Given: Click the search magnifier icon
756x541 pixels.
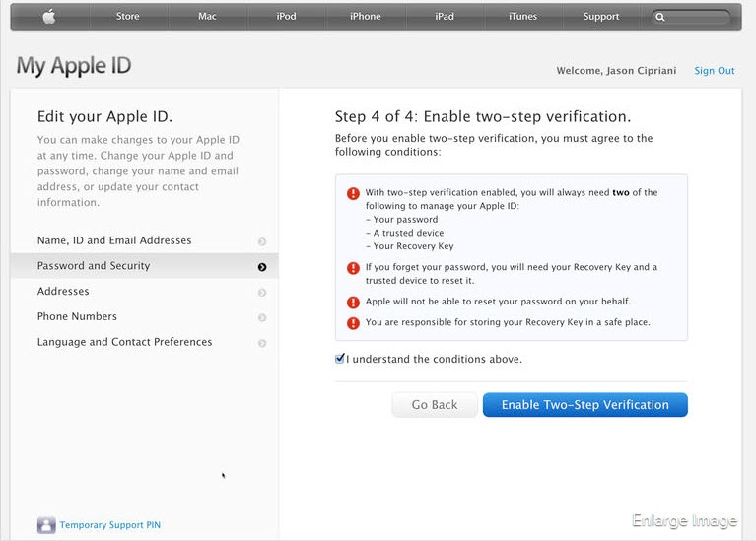Looking at the screenshot, I should pyautogui.click(x=660, y=17).
